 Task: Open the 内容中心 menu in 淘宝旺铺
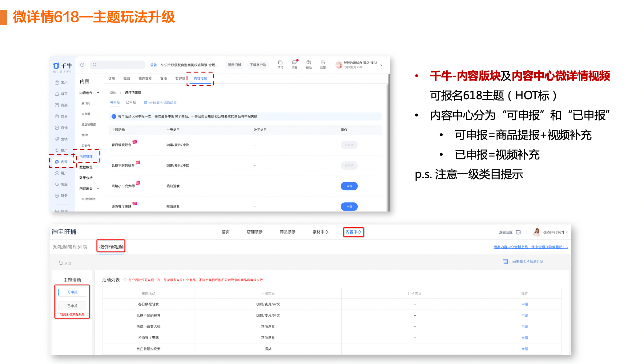point(353,232)
